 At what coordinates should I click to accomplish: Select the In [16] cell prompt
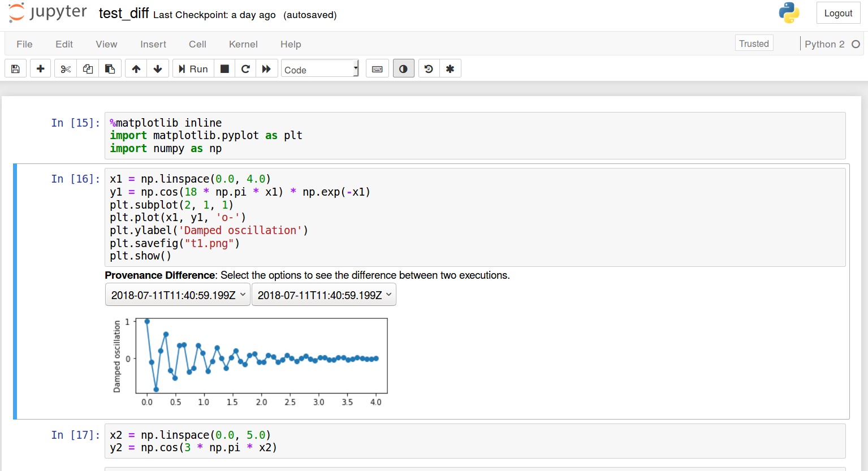click(75, 179)
